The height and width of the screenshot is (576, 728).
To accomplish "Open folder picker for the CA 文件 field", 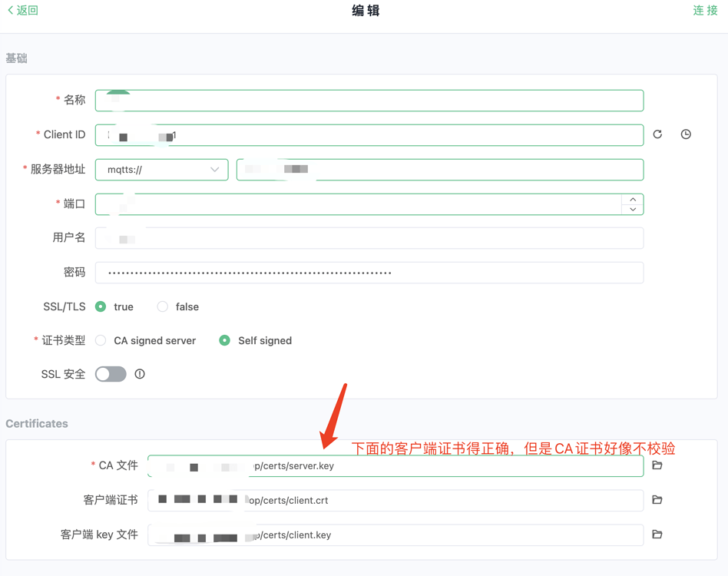I will (x=657, y=465).
